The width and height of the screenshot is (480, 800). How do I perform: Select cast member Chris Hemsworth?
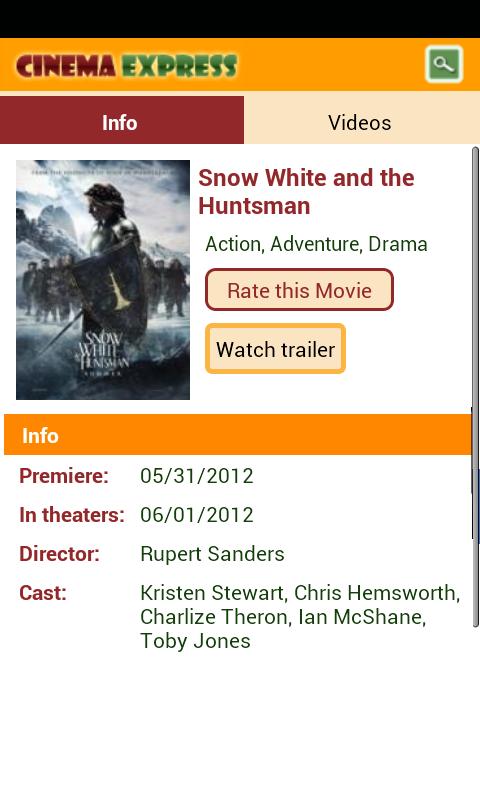click(375, 593)
